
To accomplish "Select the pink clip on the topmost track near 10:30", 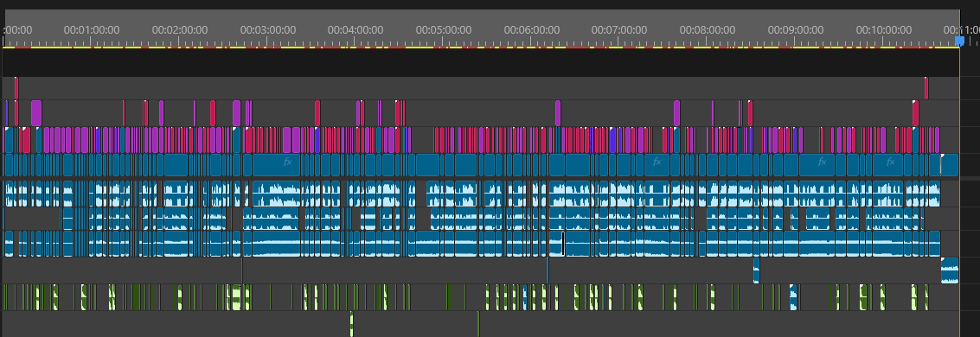I will click(x=926, y=88).
